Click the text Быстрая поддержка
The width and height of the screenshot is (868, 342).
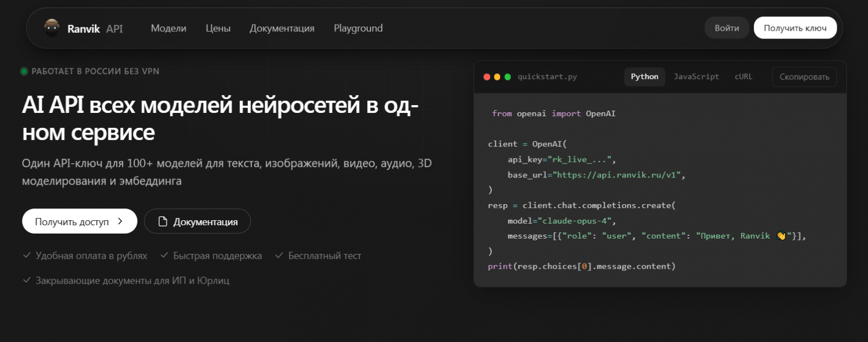click(218, 256)
